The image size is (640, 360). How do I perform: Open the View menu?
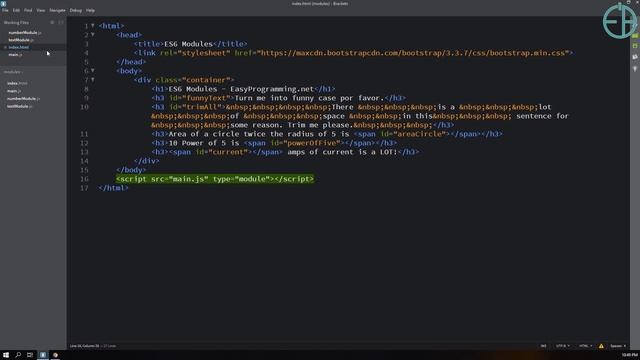40,10
